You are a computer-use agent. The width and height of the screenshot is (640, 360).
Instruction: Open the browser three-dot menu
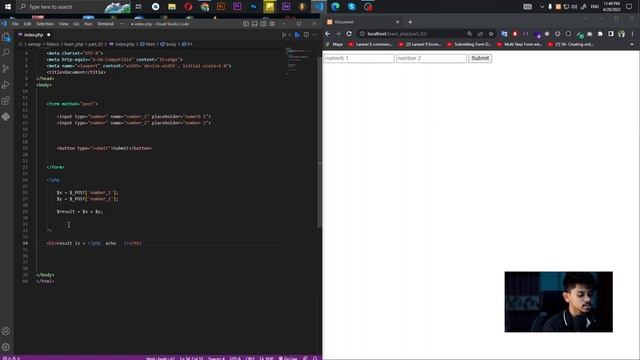(633, 34)
